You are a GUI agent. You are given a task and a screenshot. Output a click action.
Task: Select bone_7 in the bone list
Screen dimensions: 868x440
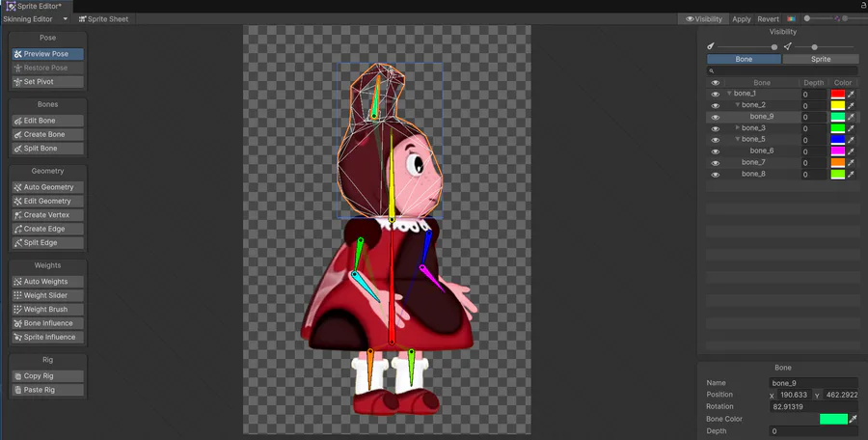point(753,162)
